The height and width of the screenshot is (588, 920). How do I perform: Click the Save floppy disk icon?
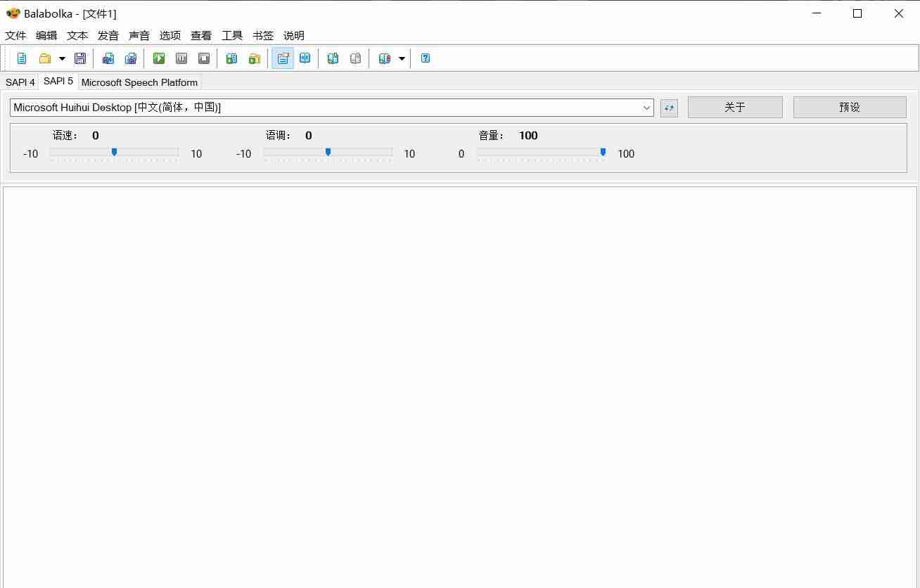(80, 58)
